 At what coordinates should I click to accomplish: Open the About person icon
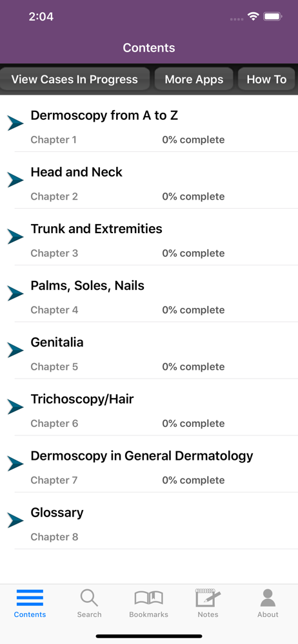268,598
